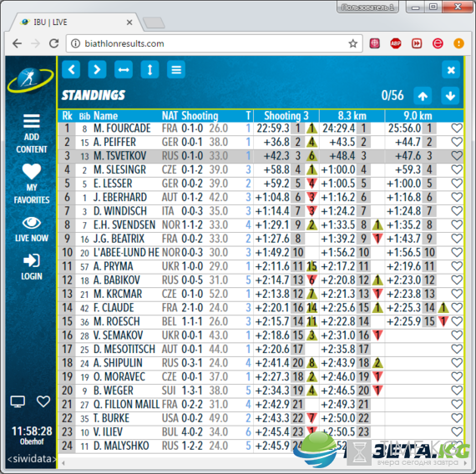Open the standings panel hamburger menu
This screenshot has width=476, height=474.
(176, 69)
